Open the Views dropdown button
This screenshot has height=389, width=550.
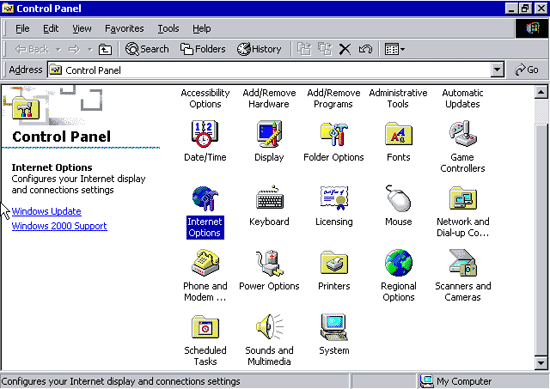[395, 49]
